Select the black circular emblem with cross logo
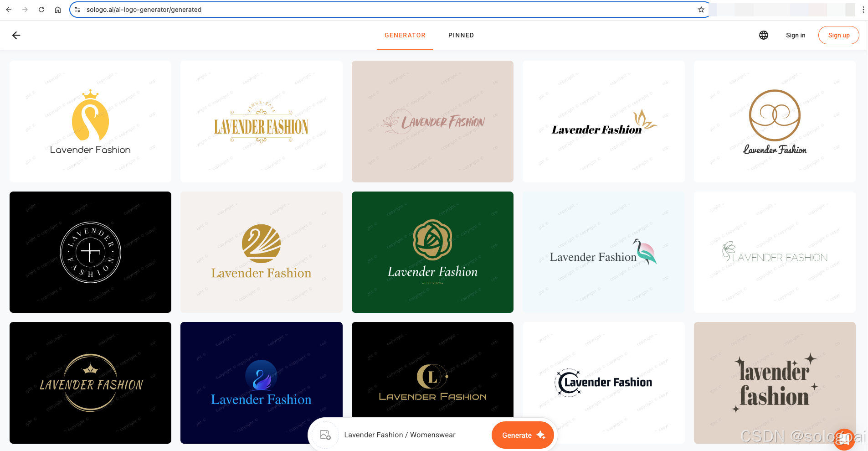 90,252
